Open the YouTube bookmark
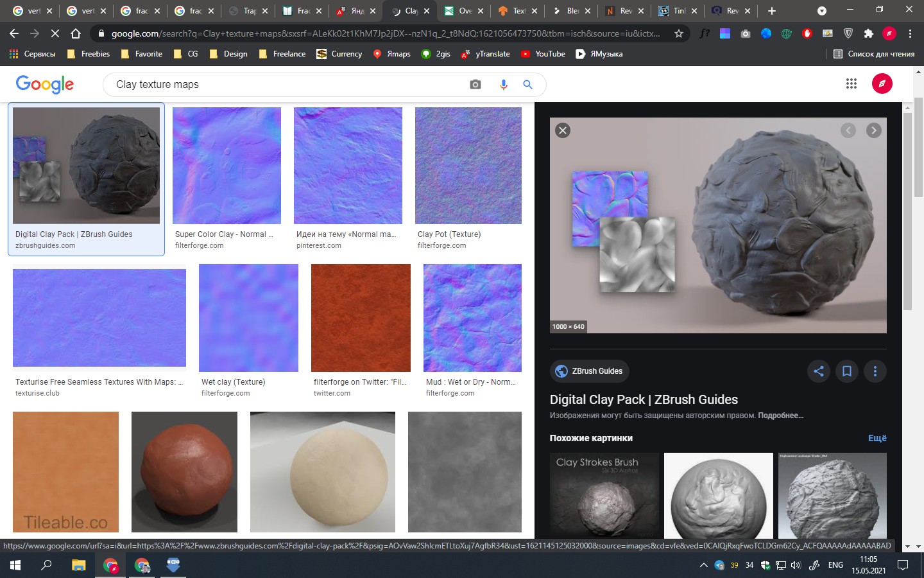 click(x=543, y=54)
